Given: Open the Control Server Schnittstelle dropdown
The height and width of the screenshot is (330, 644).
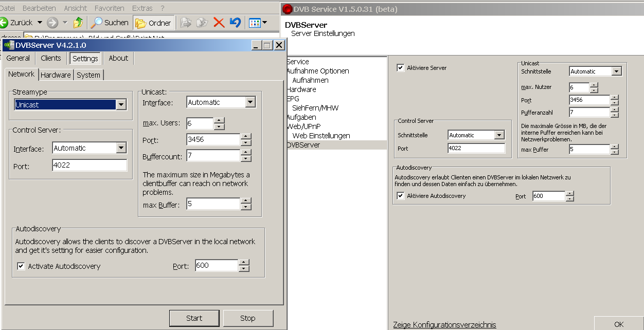Looking at the screenshot, I should (499, 135).
